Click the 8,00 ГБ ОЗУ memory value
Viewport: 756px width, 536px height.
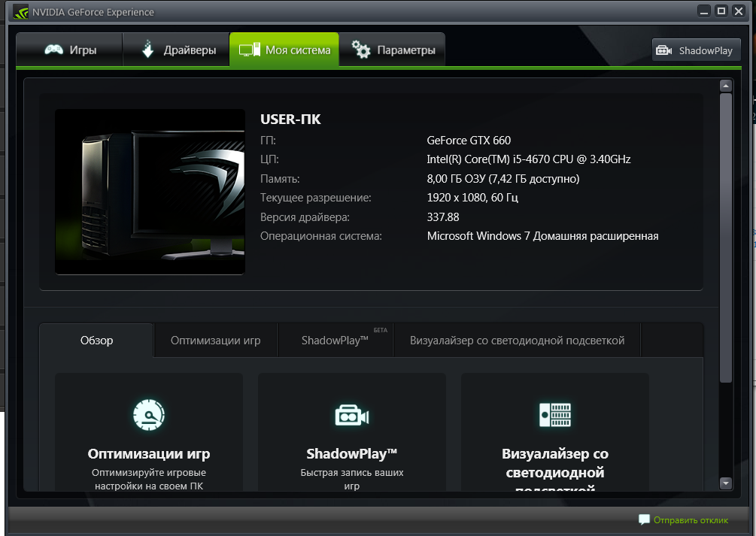click(503, 179)
